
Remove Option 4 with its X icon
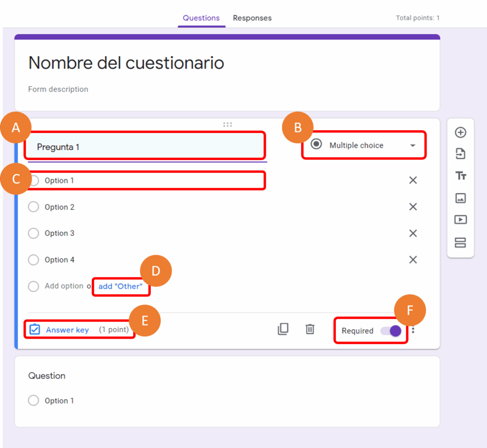pyautogui.click(x=413, y=260)
